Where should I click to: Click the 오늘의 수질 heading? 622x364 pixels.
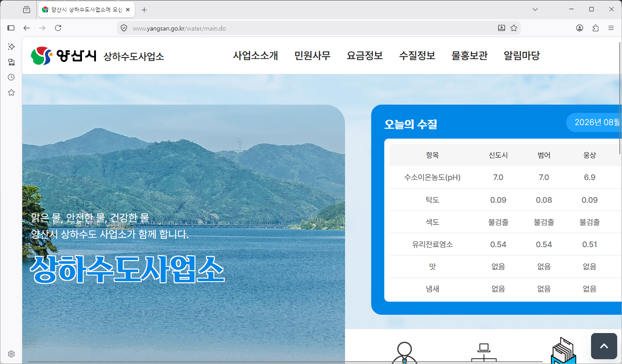click(410, 125)
